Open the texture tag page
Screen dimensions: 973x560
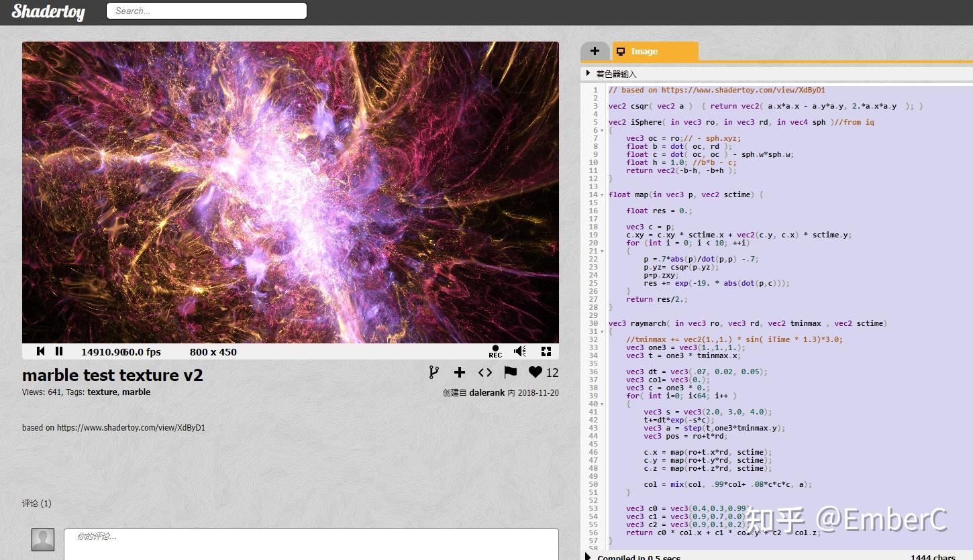pos(102,392)
